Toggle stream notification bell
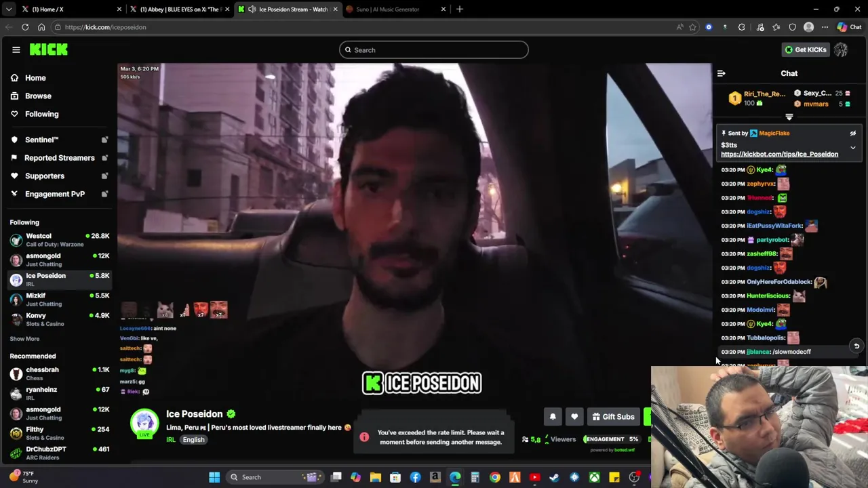 (x=553, y=418)
